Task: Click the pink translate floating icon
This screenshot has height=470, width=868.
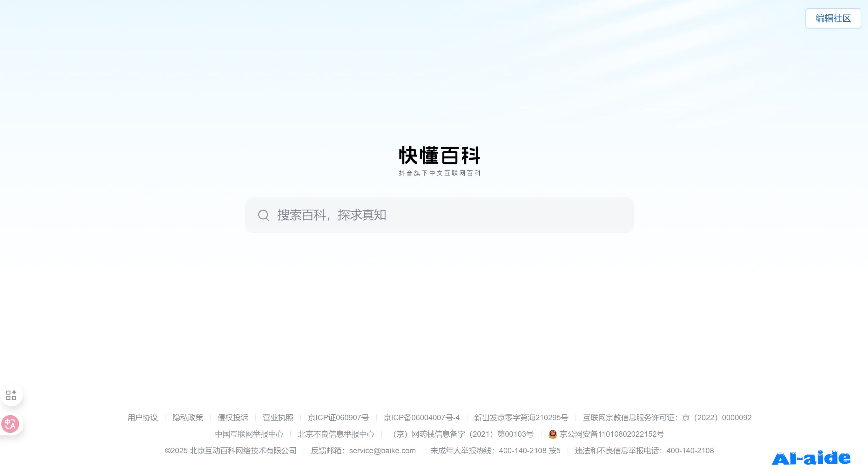Action: click(10, 424)
